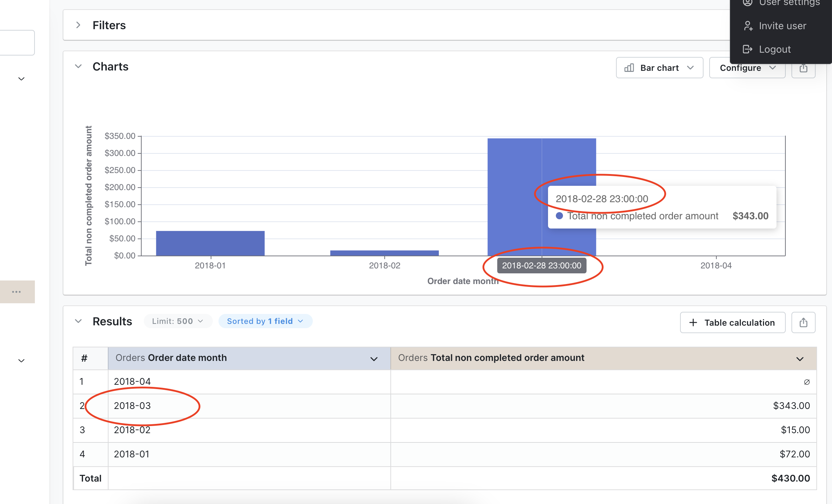
Task: Open the Total non completed order amount column menu
Action: pyautogui.click(x=800, y=358)
